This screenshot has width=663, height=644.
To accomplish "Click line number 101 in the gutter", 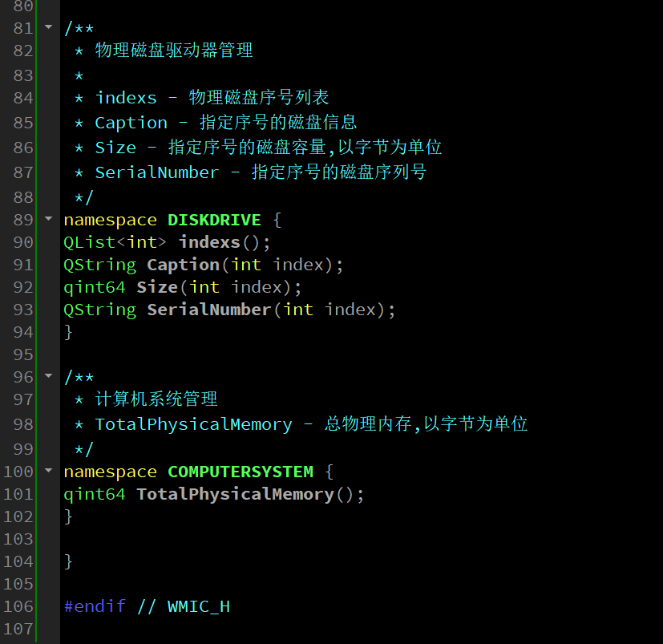I will click(x=18, y=494).
